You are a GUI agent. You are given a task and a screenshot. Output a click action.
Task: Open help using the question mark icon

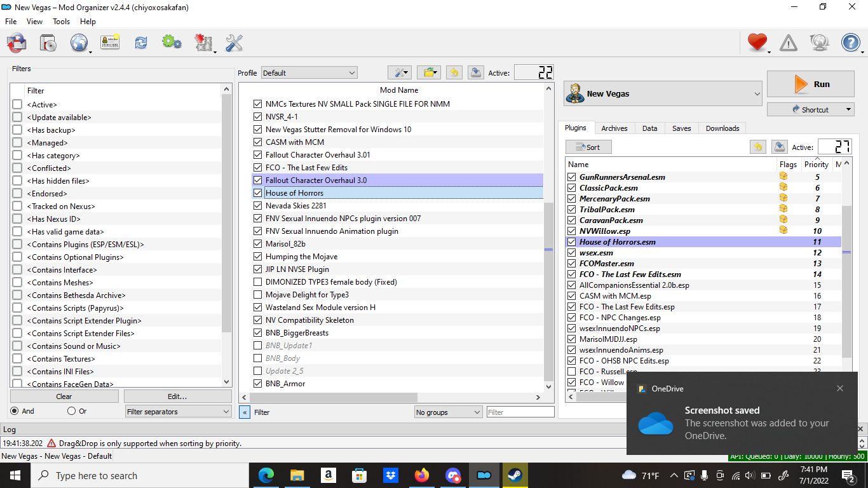(x=850, y=43)
